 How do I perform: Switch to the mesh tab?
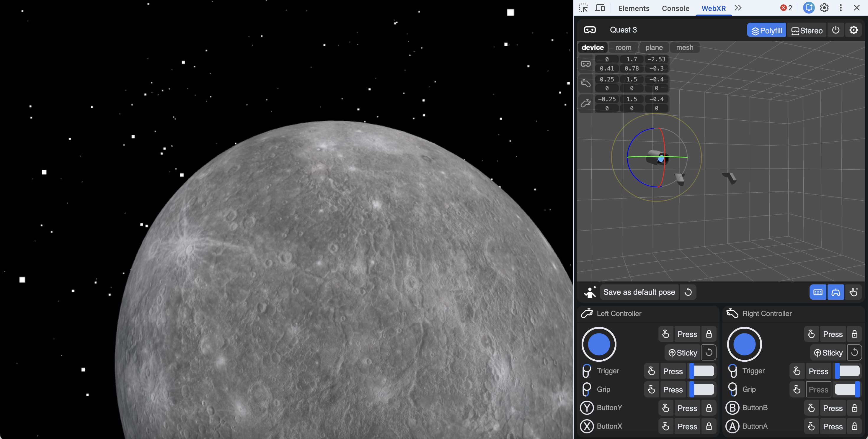684,47
